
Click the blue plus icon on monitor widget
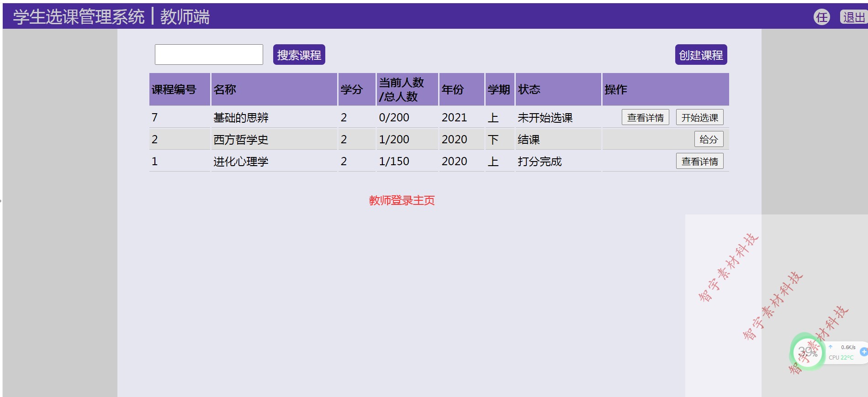coord(863,352)
